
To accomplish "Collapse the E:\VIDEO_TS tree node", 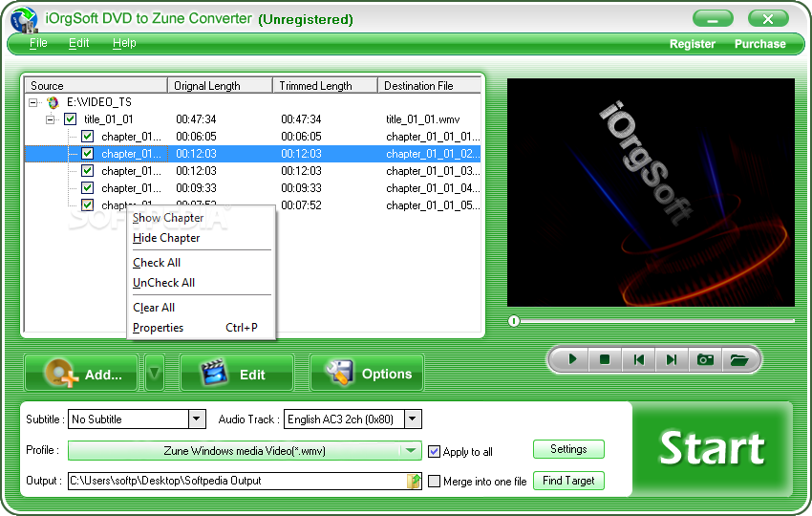I will point(33,102).
